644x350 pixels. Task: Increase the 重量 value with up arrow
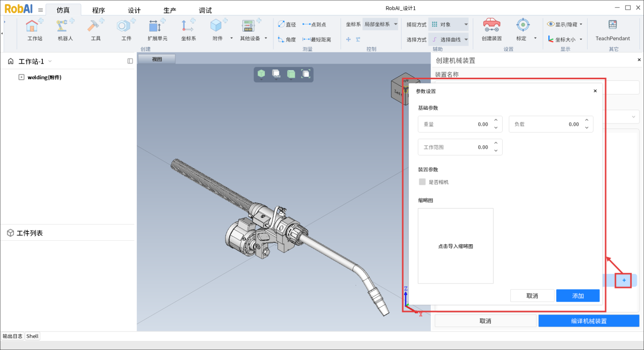(x=496, y=120)
